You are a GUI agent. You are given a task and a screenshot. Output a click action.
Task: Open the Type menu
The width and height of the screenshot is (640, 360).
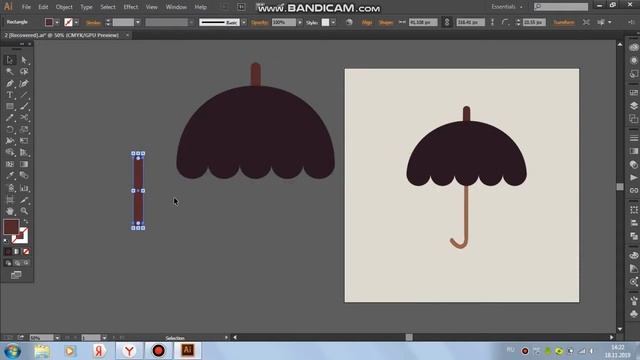(x=86, y=7)
